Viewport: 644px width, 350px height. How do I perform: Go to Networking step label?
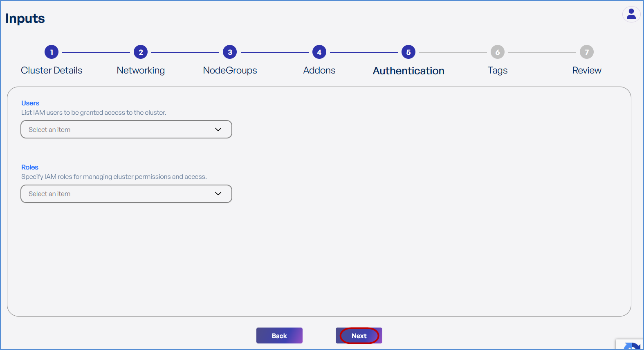(141, 70)
